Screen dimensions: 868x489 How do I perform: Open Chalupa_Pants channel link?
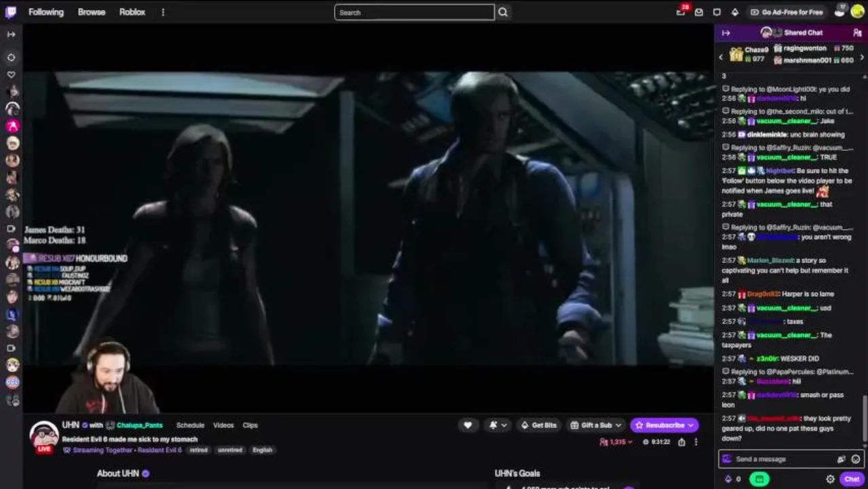point(139,425)
